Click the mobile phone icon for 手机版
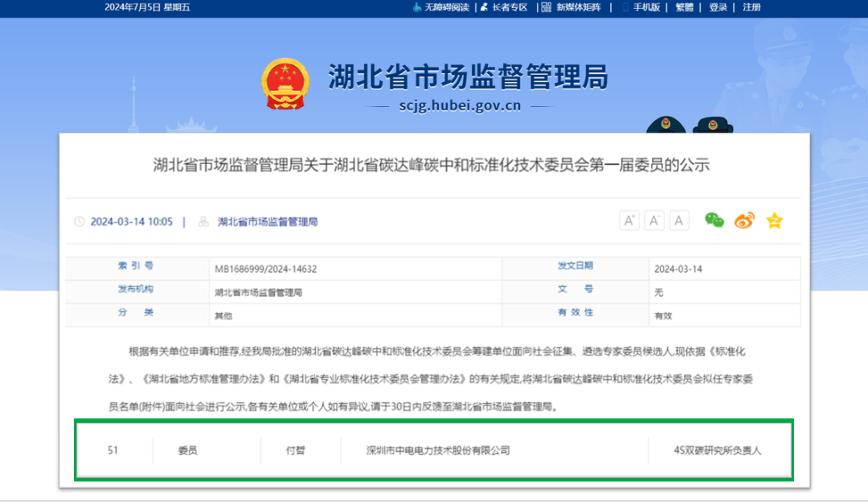The height and width of the screenshot is (502, 868). (625, 7)
